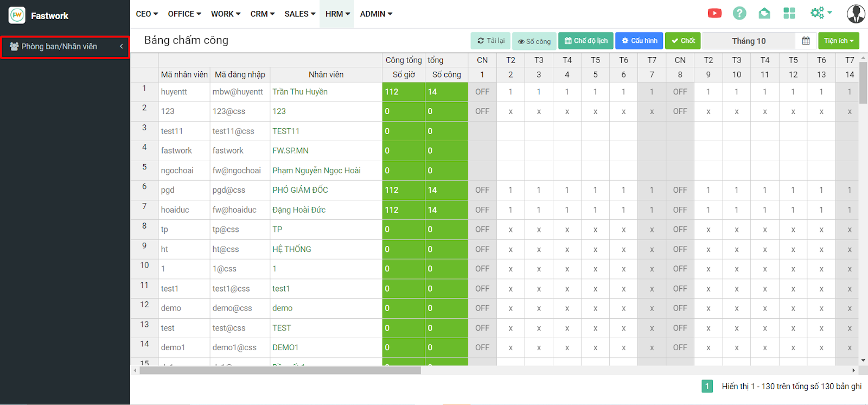Switch to Chế độ lịch mode
The height and width of the screenshot is (405, 868).
click(586, 41)
